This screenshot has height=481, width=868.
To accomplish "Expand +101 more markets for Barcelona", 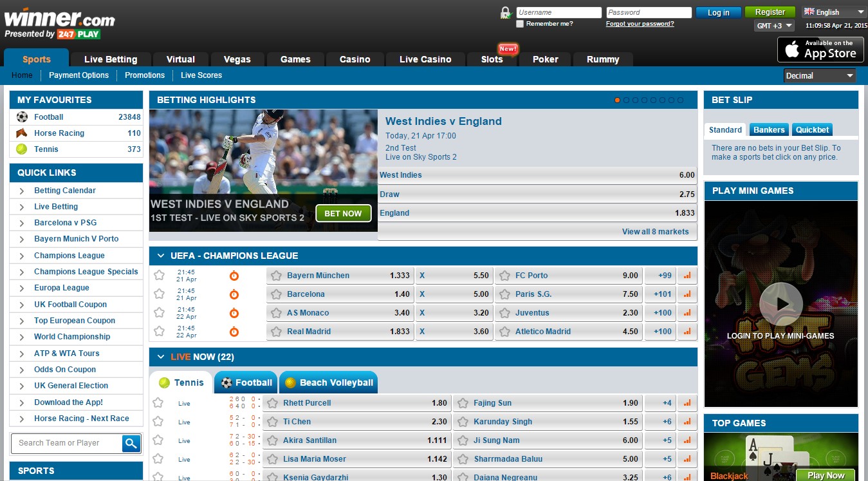I will (x=661, y=294).
